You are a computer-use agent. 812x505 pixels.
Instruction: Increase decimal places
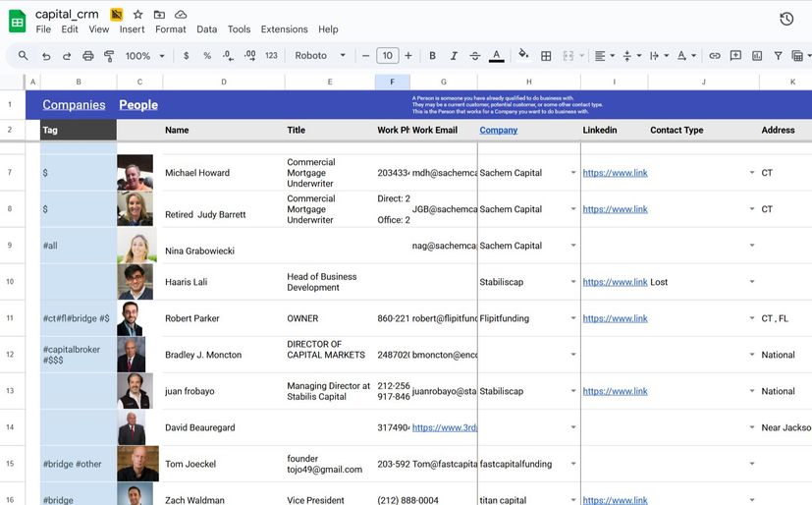[249, 56]
